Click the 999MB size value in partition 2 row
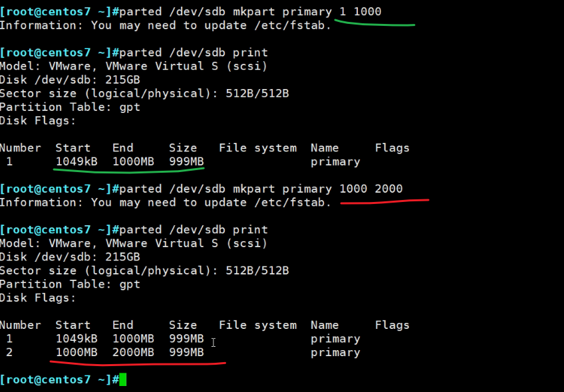Screen dimensions: 564x392 click(x=186, y=352)
